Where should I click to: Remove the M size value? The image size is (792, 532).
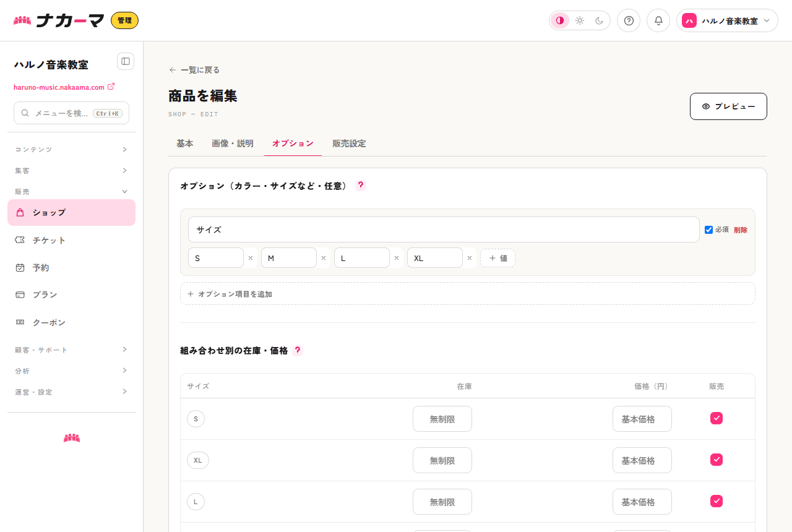point(324,258)
